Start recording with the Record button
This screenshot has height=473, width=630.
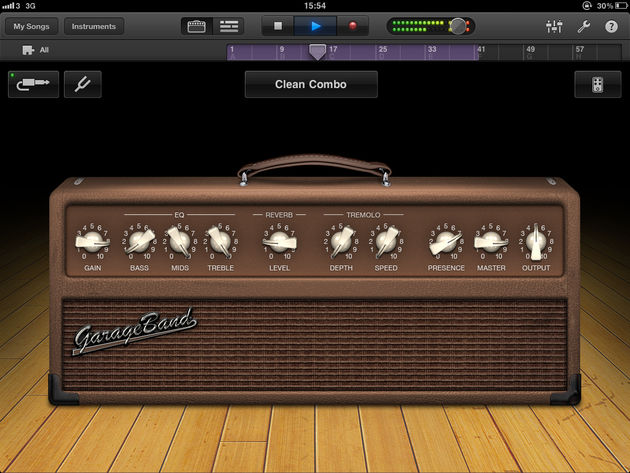352,26
